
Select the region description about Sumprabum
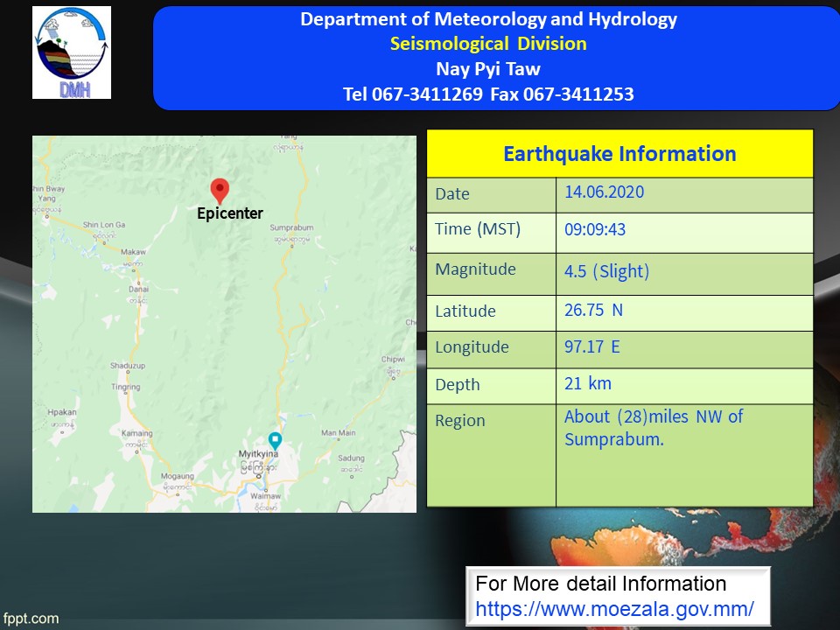point(653,428)
